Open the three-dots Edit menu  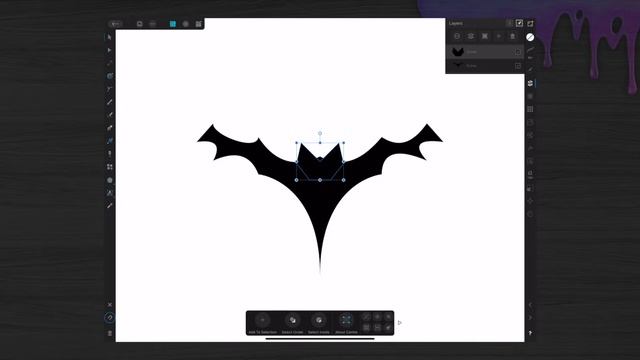click(x=153, y=24)
